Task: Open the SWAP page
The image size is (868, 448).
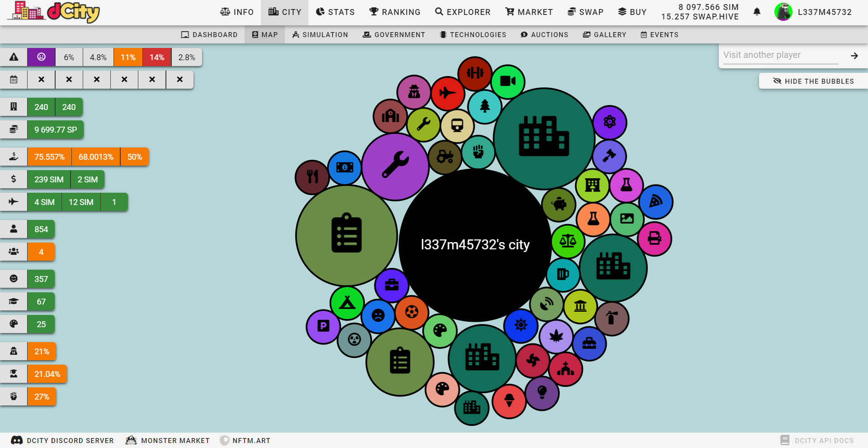Action: (585, 12)
